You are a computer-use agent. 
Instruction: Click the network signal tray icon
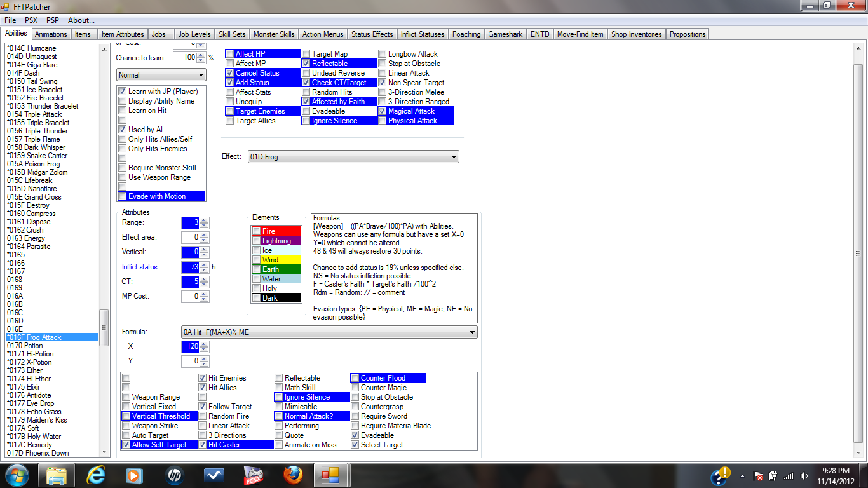[x=789, y=476]
